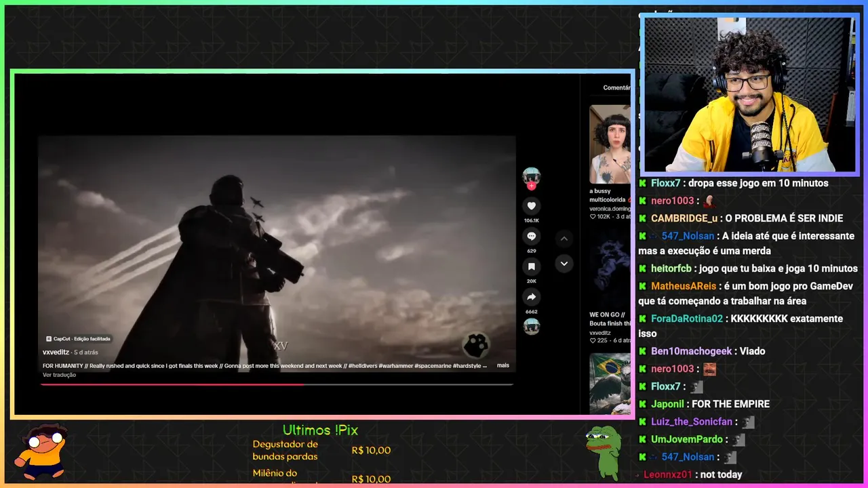The image size is (868, 488).
Task: Click 'Ver tradução' under the caption
Action: [60, 375]
